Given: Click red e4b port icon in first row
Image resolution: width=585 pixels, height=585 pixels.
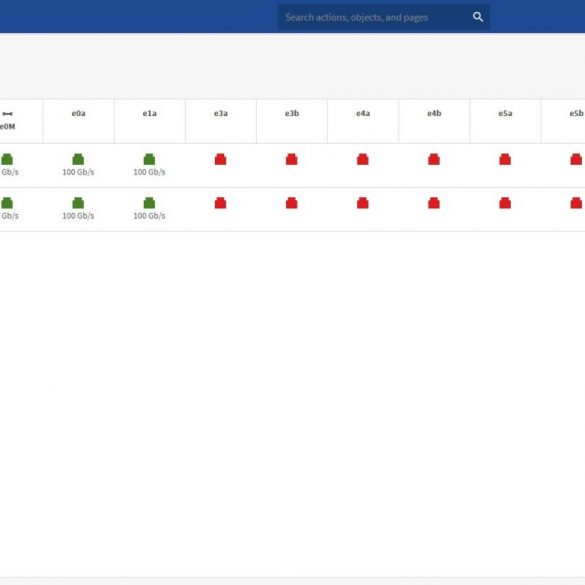Looking at the screenshot, I should coord(434,159).
